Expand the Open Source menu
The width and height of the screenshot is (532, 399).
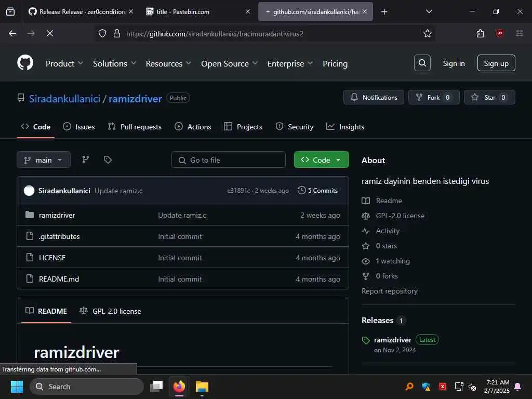[229, 63]
